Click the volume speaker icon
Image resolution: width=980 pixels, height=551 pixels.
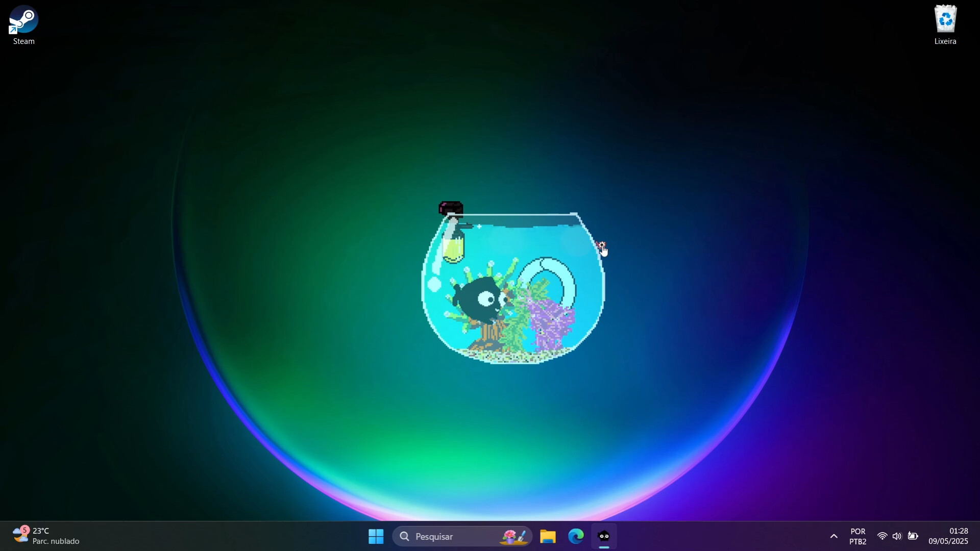coord(898,536)
